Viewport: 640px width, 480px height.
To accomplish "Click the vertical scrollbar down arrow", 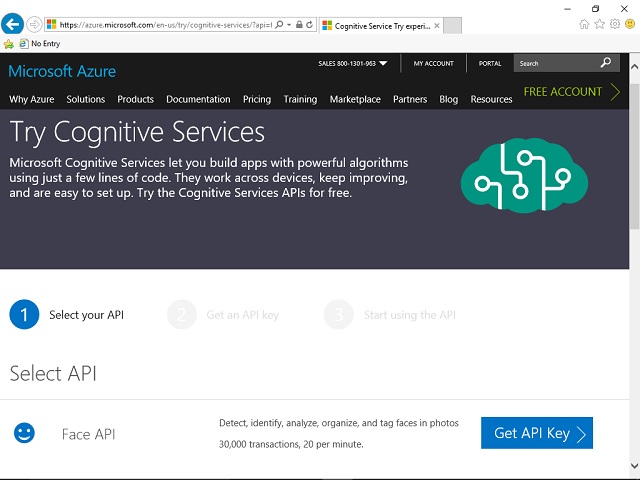I will tap(634, 465).
